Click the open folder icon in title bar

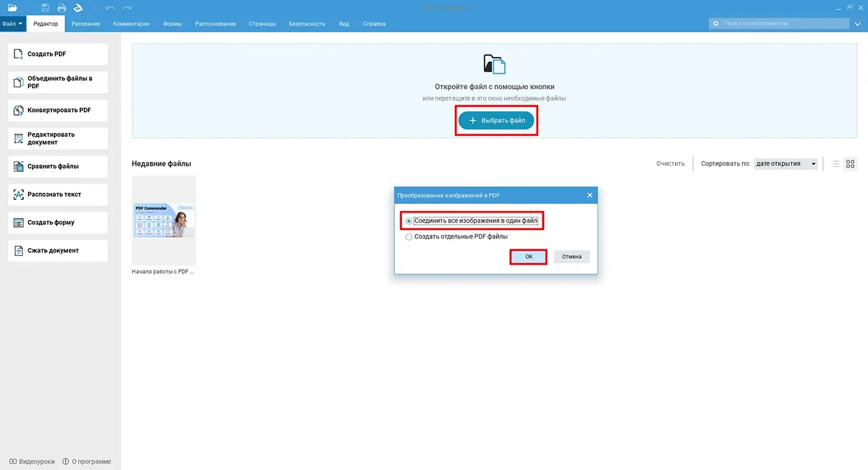[x=12, y=8]
